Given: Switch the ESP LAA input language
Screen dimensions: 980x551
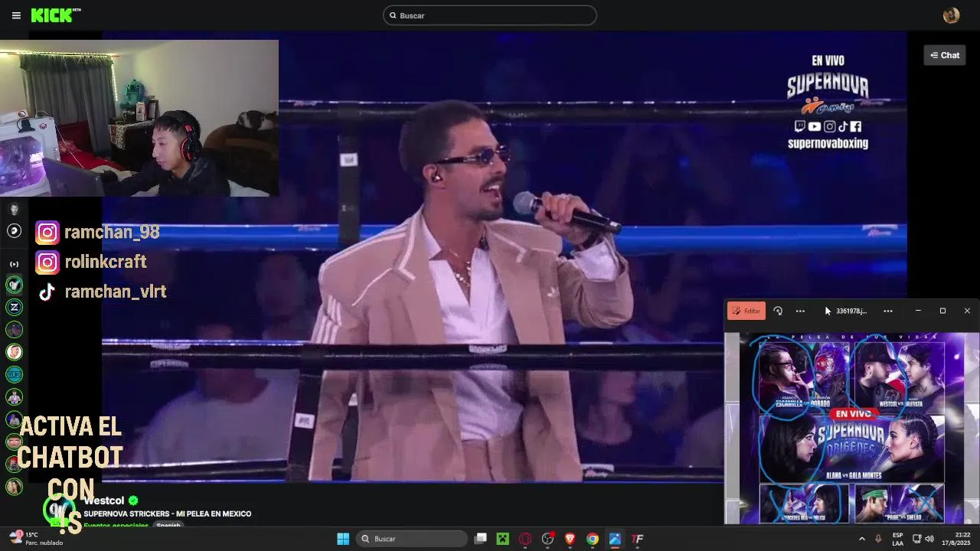Looking at the screenshot, I should (897, 539).
